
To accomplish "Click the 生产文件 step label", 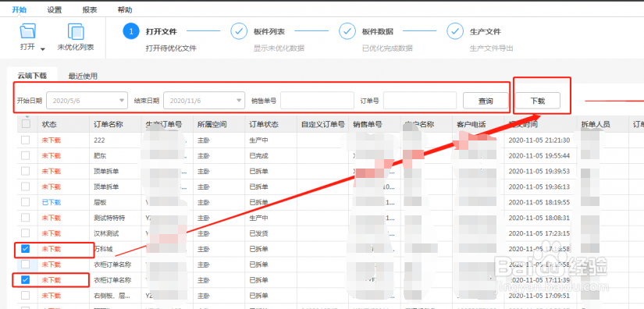I will coord(485,31).
